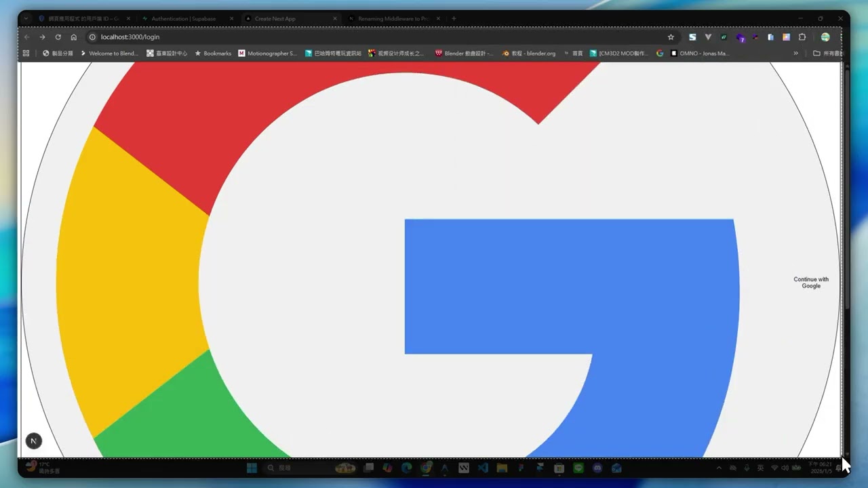The image size is (868, 488).
Task: Reload the localhost login page
Action: point(58,37)
